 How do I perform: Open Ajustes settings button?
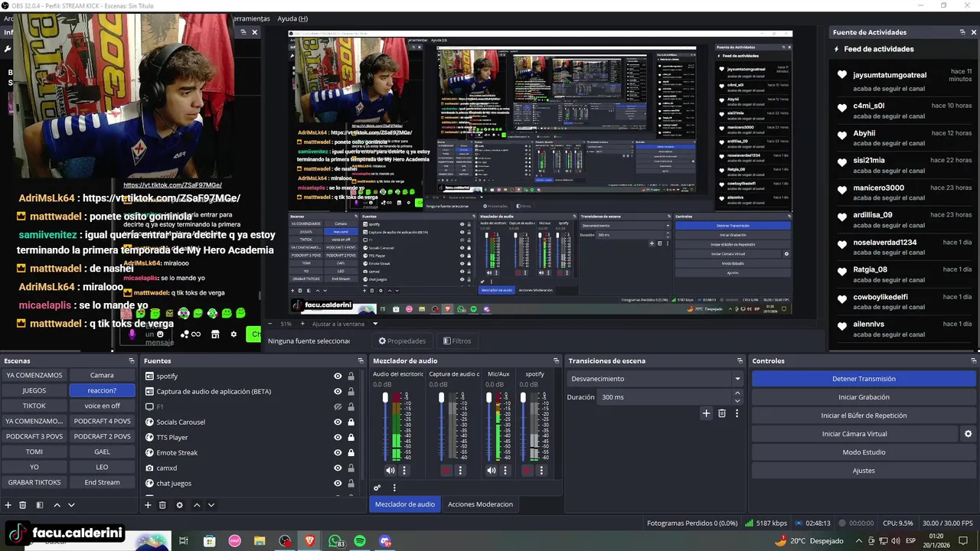(864, 471)
